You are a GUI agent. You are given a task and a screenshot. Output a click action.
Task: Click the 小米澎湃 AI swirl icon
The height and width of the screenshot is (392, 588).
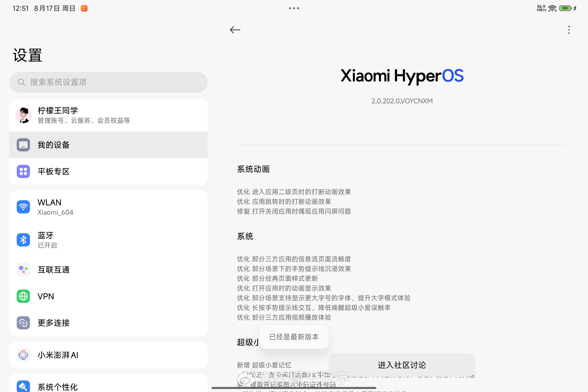[x=23, y=355]
